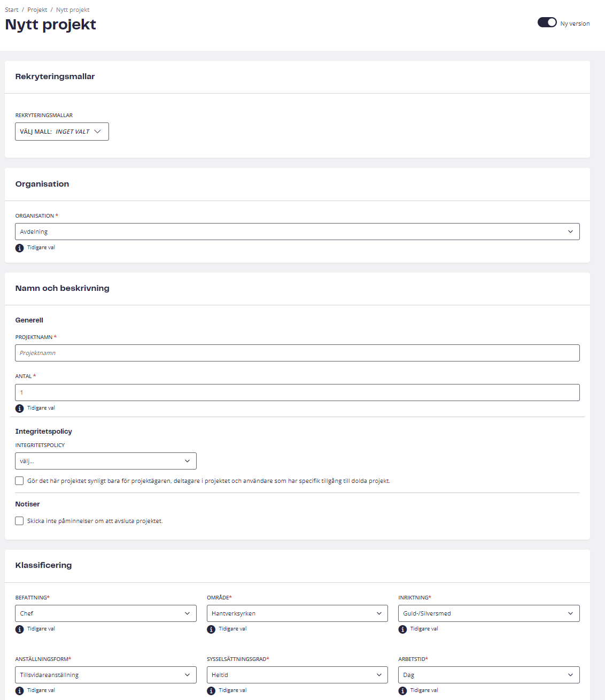This screenshot has width=605, height=700.
Task: Open the Integritetspolicy dropdown
Action: (x=106, y=461)
